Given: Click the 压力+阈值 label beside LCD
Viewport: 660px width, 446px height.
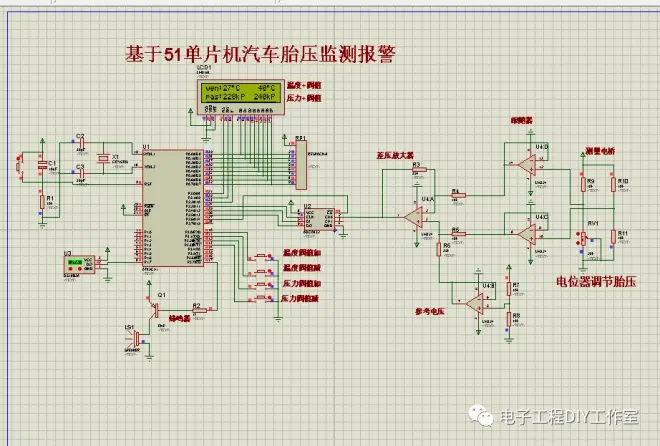Looking at the screenshot, I should coord(304,98).
